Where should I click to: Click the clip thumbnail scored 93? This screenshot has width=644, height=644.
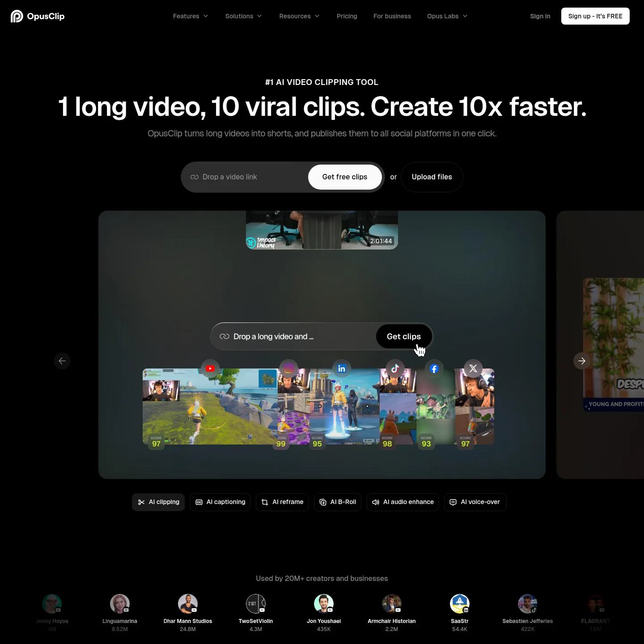436,407
